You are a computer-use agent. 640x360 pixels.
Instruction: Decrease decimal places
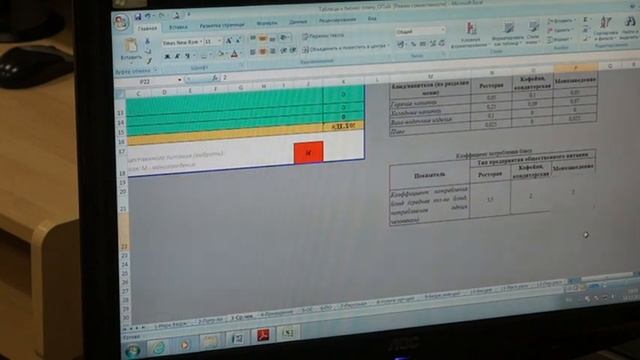tap(442, 43)
